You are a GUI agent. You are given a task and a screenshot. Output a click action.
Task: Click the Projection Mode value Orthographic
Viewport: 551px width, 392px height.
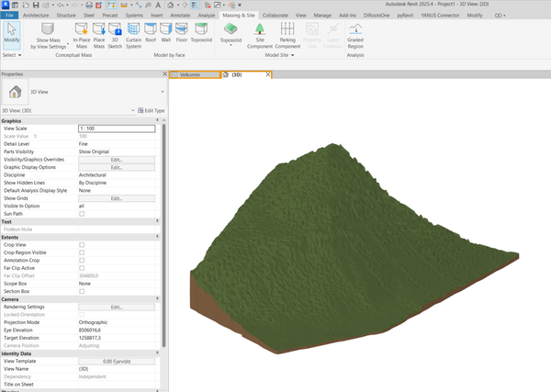pyautogui.click(x=93, y=322)
